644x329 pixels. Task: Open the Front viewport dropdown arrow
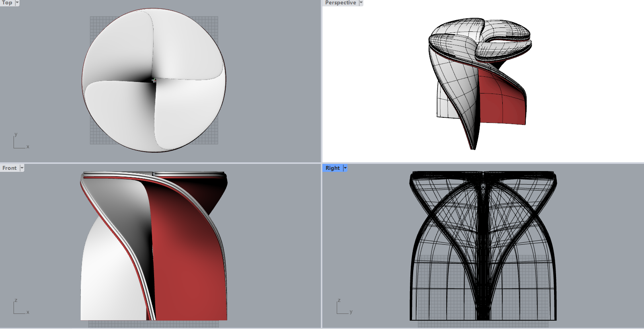22,168
